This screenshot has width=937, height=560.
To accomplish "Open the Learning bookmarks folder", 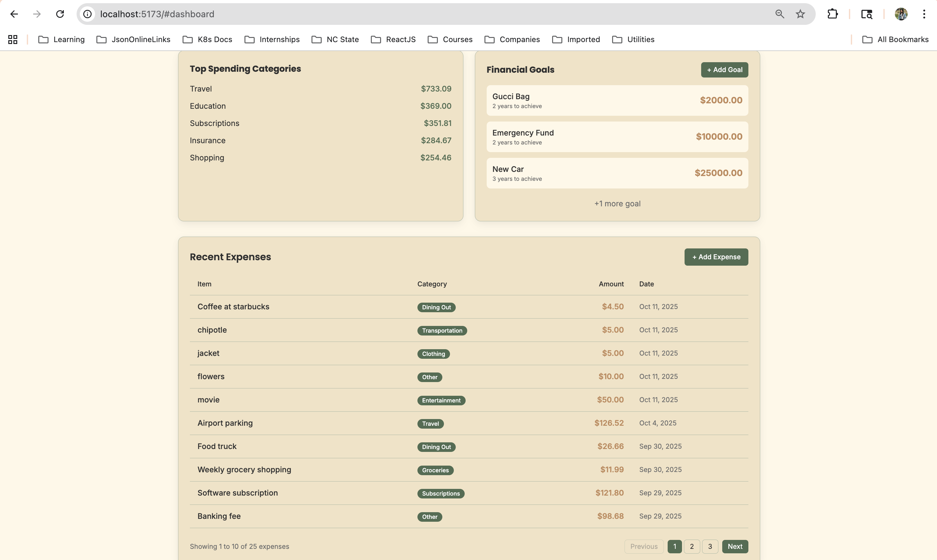I will click(x=62, y=39).
